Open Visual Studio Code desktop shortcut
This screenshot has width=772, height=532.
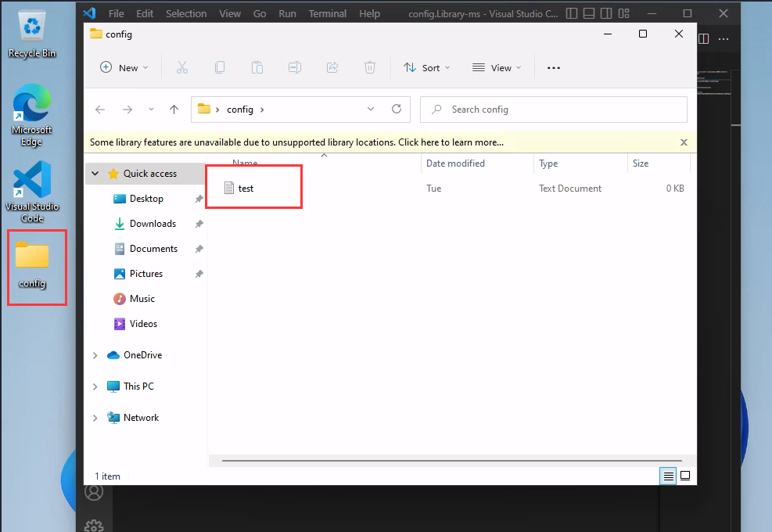coord(32,191)
